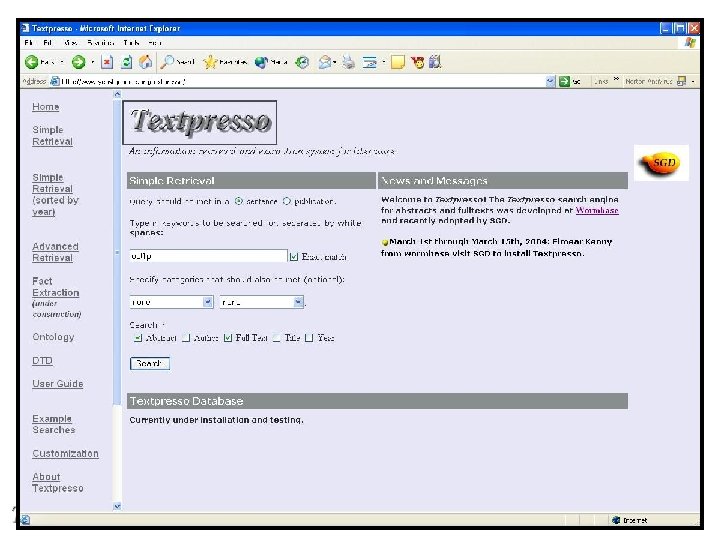
Task: Click the Print printer icon
Action: (x=349, y=62)
